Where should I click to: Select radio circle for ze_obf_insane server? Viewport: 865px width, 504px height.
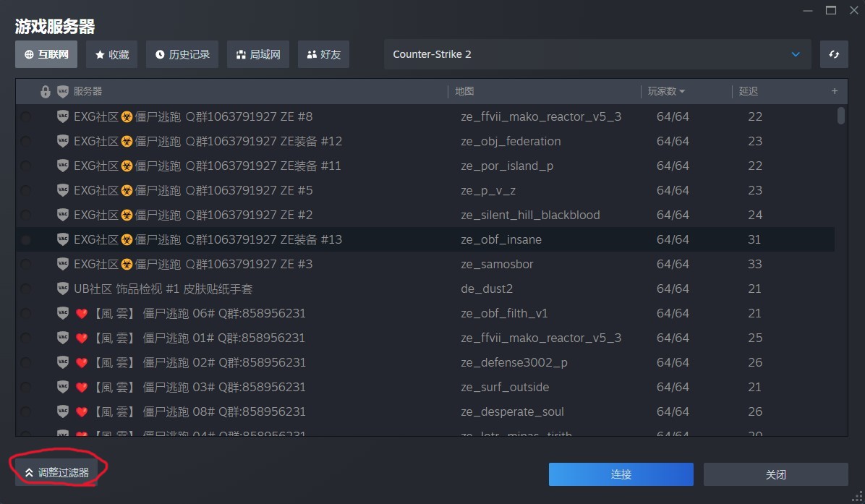tap(26, 240)
